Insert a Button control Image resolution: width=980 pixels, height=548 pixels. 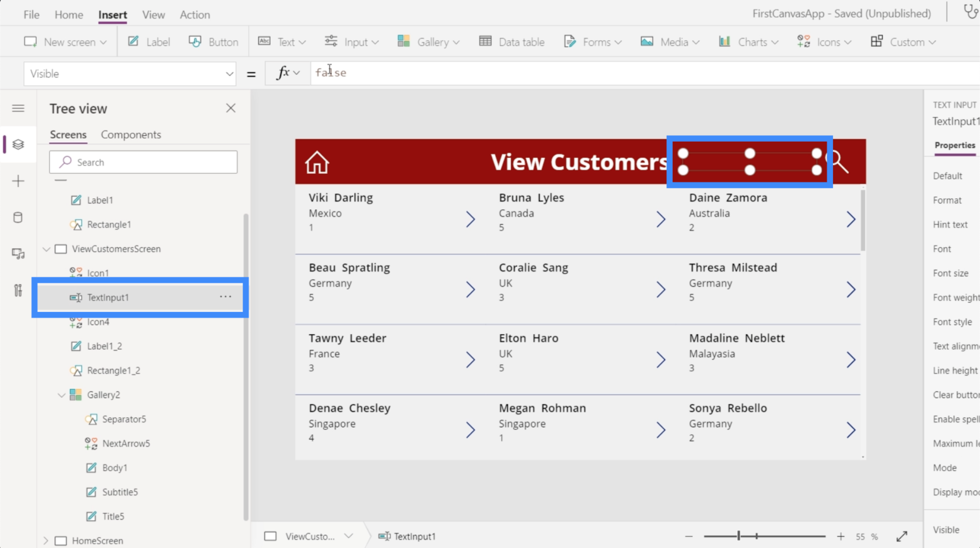coord(213,42)
